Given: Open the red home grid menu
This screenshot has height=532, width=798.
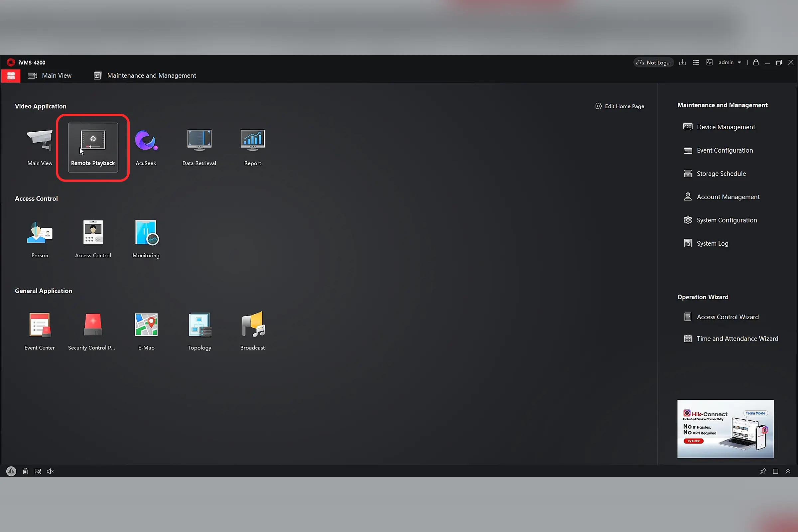Looking at the screenshot, I should [11, 76].
